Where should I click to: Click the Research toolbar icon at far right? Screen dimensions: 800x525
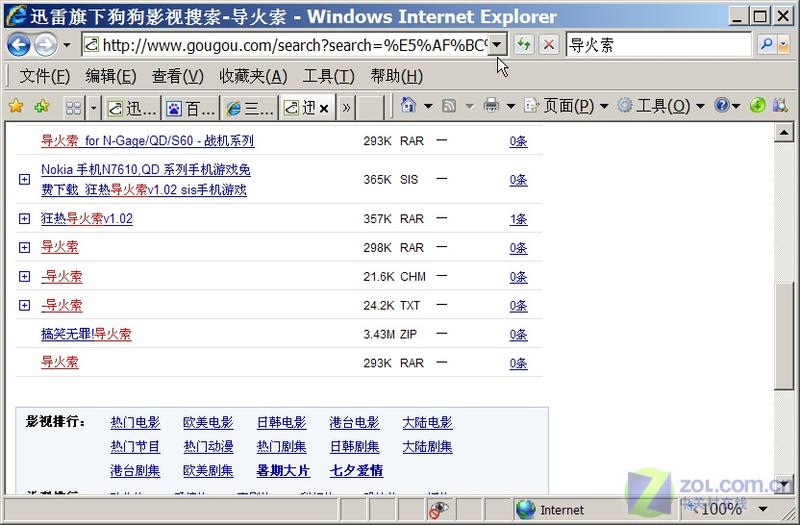pos(780,106)
